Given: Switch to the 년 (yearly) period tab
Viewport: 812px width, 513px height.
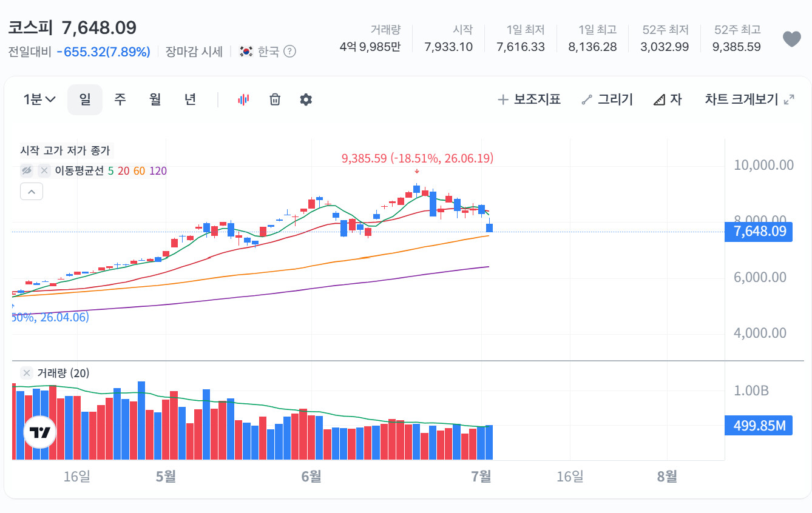Looking at the screenshot, I should [x=191, y=99].
